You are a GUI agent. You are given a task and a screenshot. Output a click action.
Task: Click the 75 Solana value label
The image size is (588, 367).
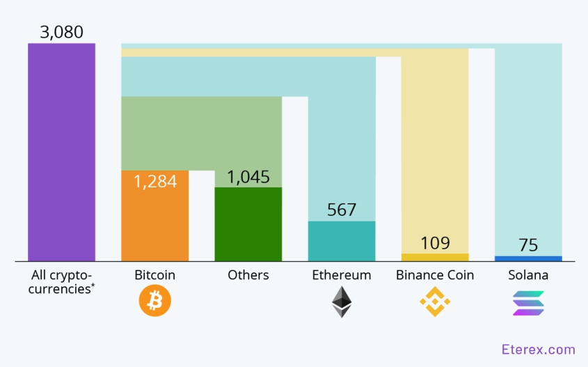[x=528, y=246]
